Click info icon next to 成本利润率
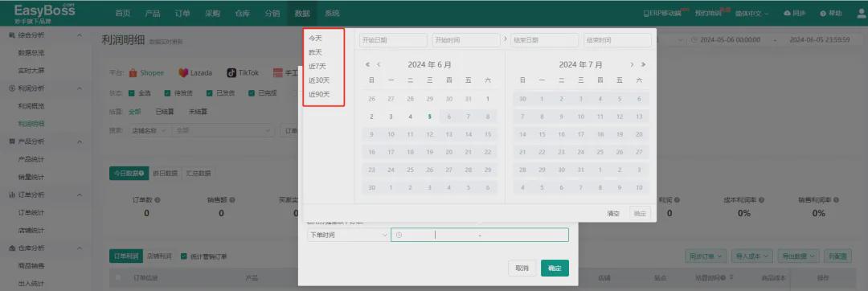The image size is (868, 291). click(x=761, y=199)
